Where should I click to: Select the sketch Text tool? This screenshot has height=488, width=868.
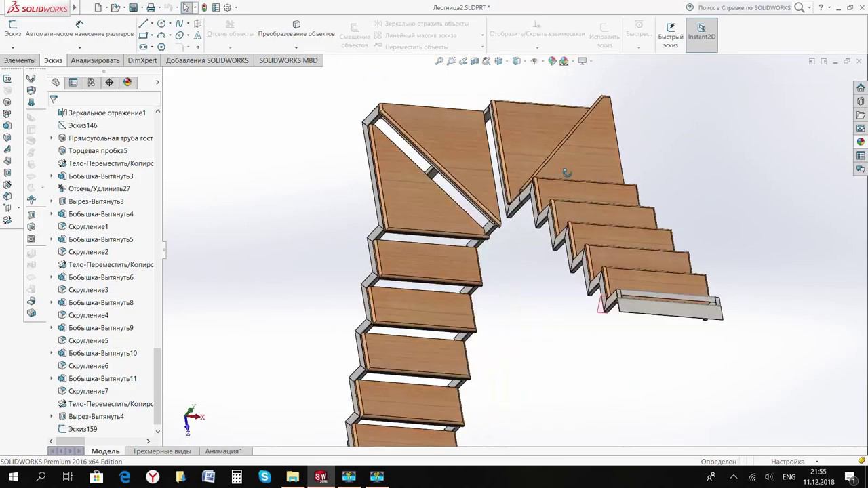coord(197,35)
